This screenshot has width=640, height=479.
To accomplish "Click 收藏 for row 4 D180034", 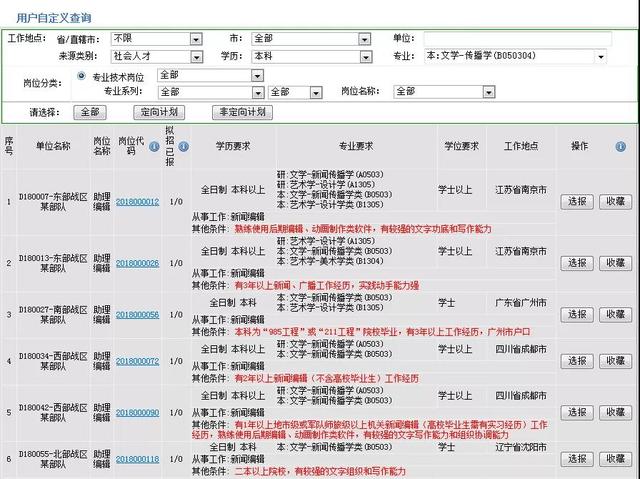I will pyautogui.click(x=616, y=361).
